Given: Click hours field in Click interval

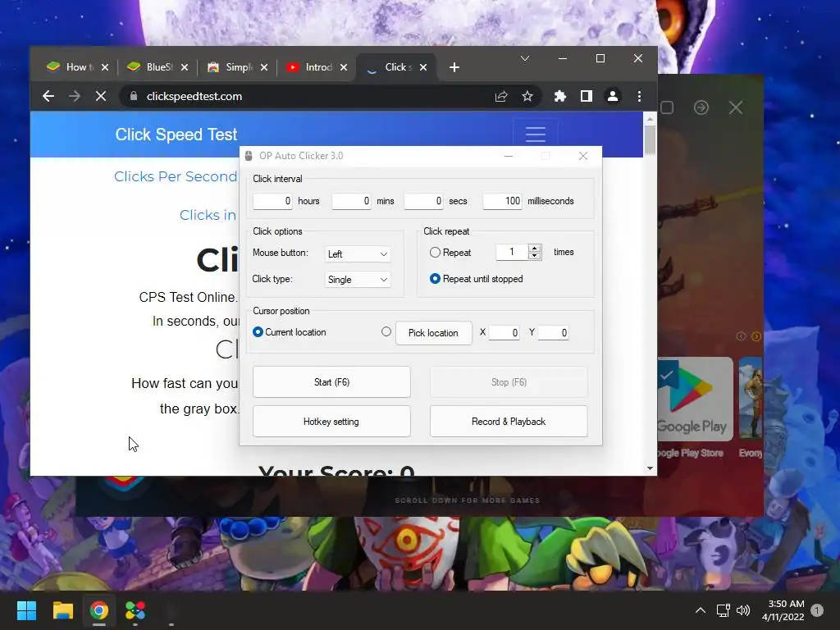Looking at the screenshot, I should (x=272, y=201).
